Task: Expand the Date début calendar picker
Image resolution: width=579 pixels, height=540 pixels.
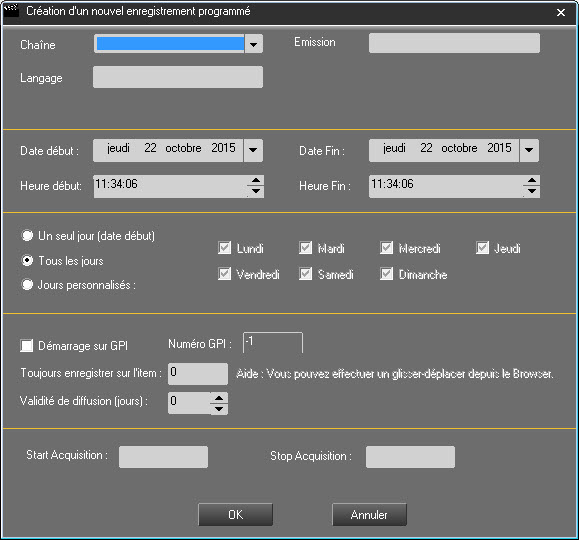Action: 253,150
